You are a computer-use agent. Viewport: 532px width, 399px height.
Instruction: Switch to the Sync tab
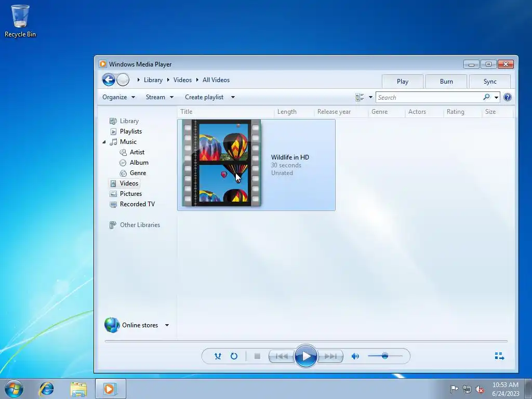[x=490, y=82]
